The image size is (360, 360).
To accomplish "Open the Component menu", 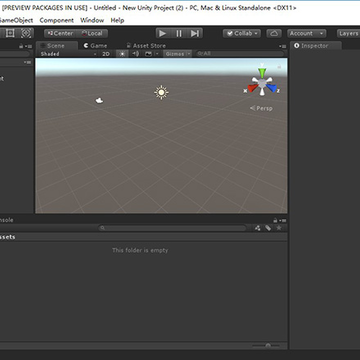I will [57, 20].
